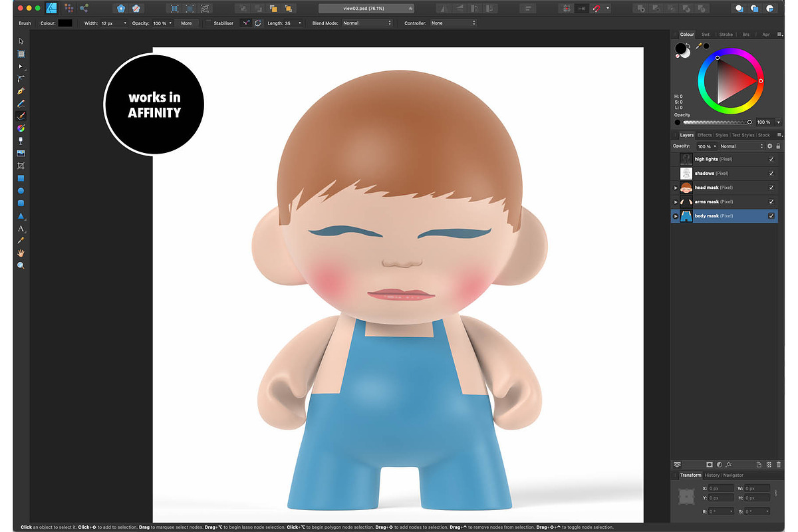The height and width of the screenshot is (532, 798).
Task: Select the Rectangle shape tool
Action: tap(21, 178)
